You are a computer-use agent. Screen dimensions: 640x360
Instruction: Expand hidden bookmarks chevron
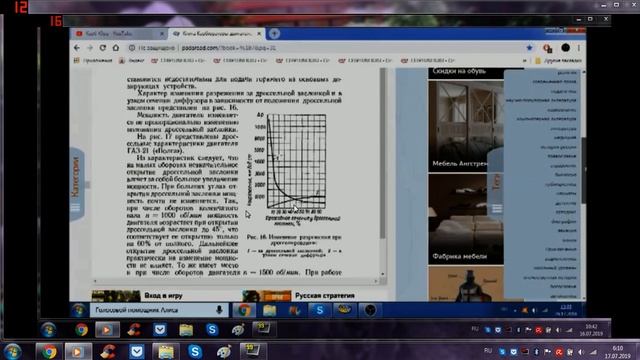coord(524,60)
